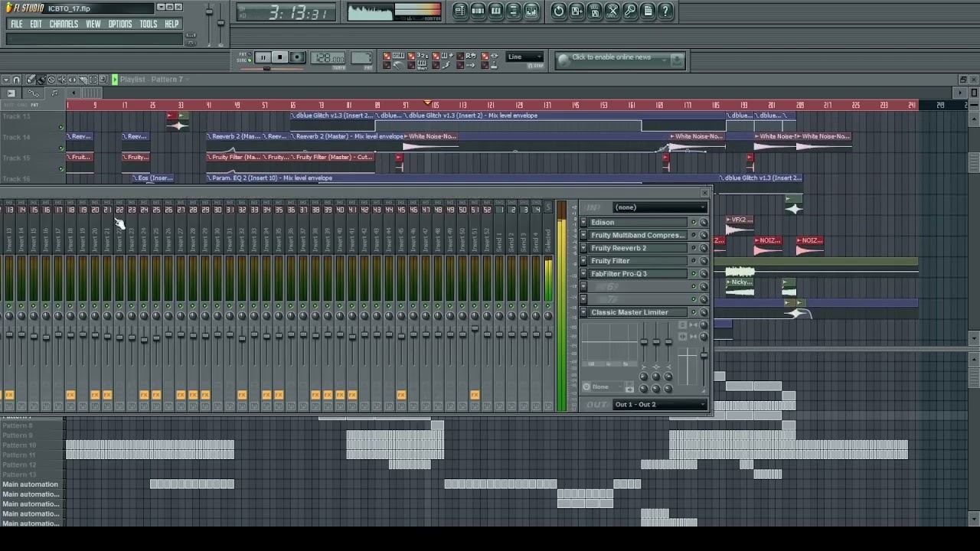Viewport: 980px width, 551px height.
Task: Open the Line snap selector dropdown
Action: coord(525,57)
